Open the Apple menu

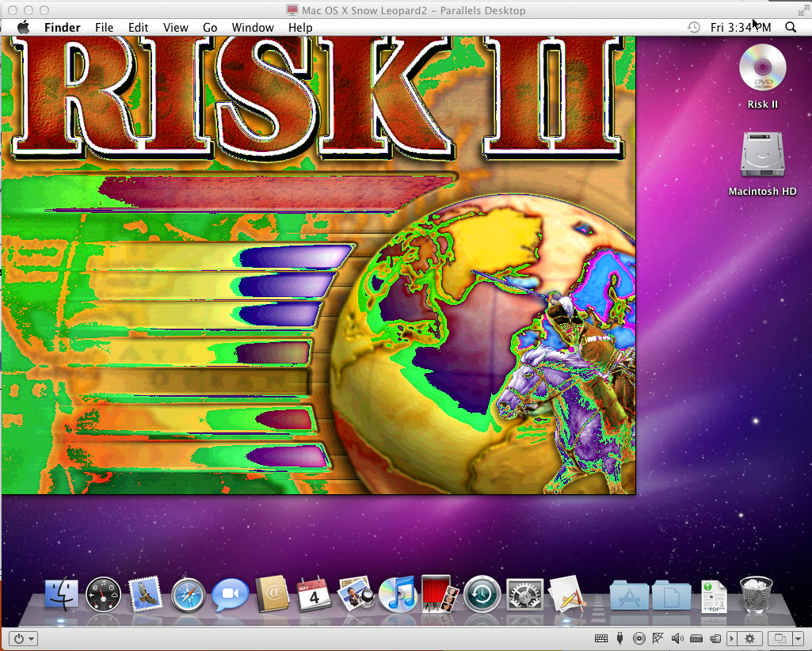pyautogui.click(x=23, y=28)
